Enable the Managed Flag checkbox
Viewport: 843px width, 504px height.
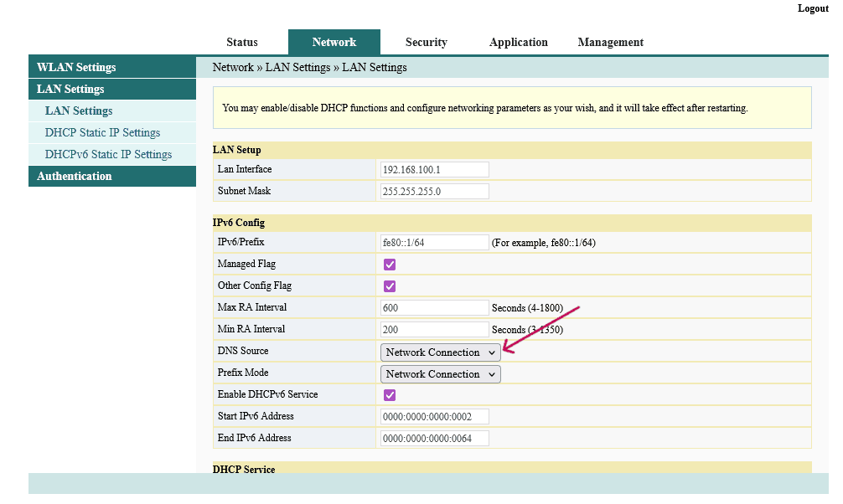(x=389, y=264)
